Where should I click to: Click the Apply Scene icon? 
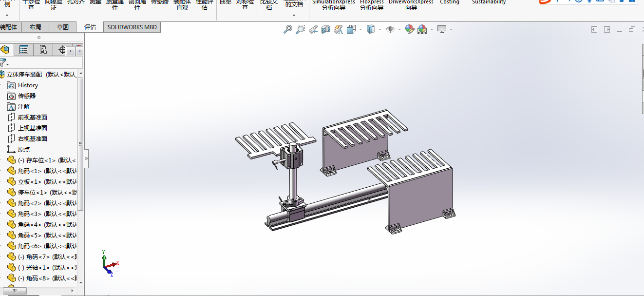[x=422, y=29]
